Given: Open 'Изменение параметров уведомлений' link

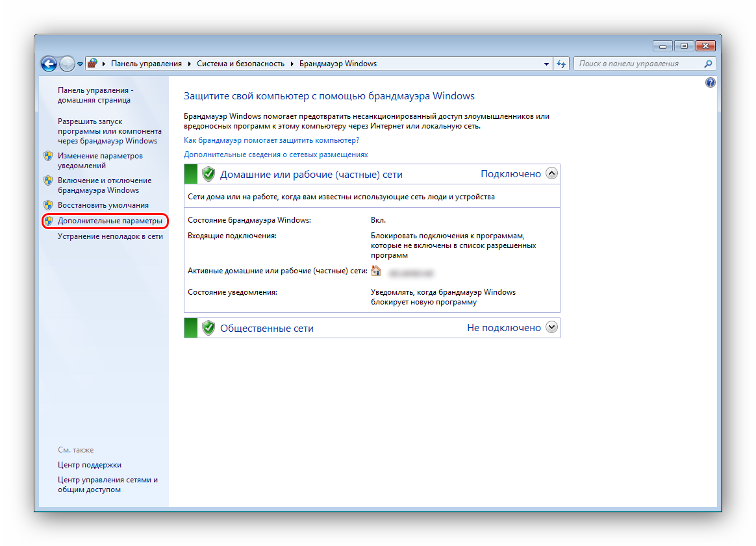Looking at the screenshot, I should coord(100,160).
